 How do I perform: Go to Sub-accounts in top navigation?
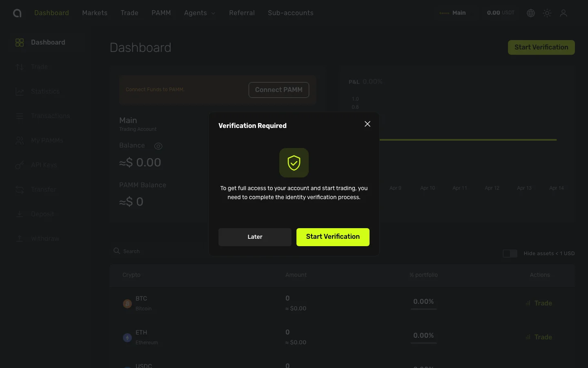291,13
